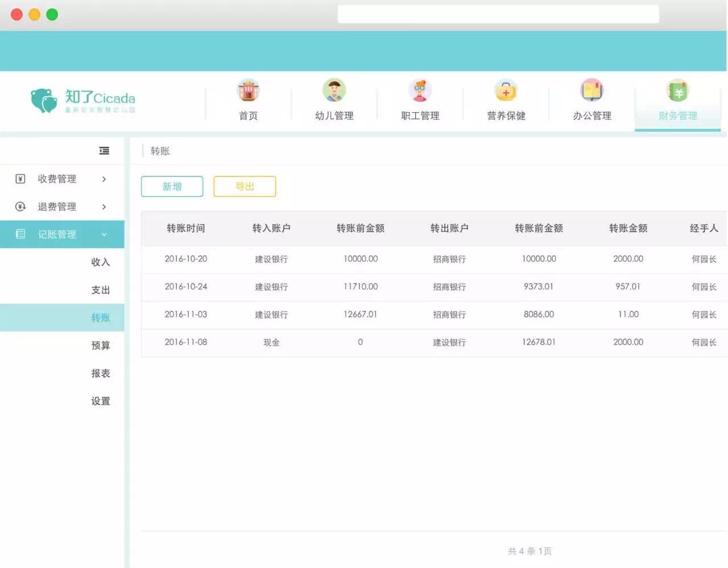Click the 知了Cicada logo

[83, 101]
